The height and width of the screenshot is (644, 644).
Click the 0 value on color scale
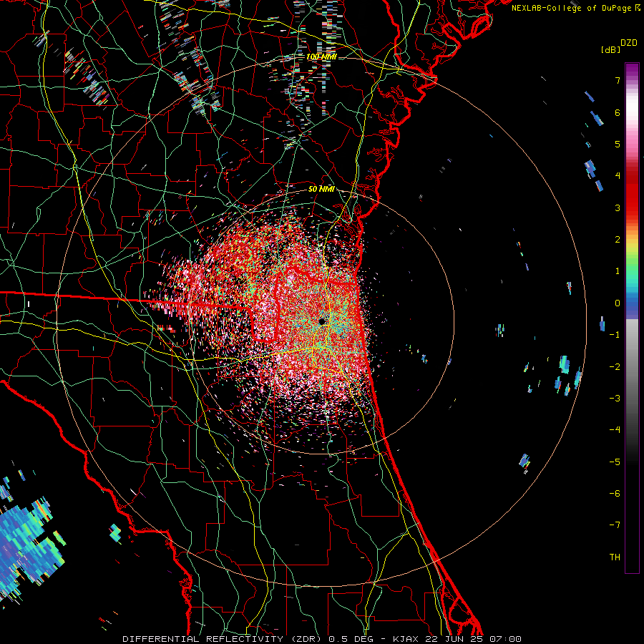[x=618, y=303]
